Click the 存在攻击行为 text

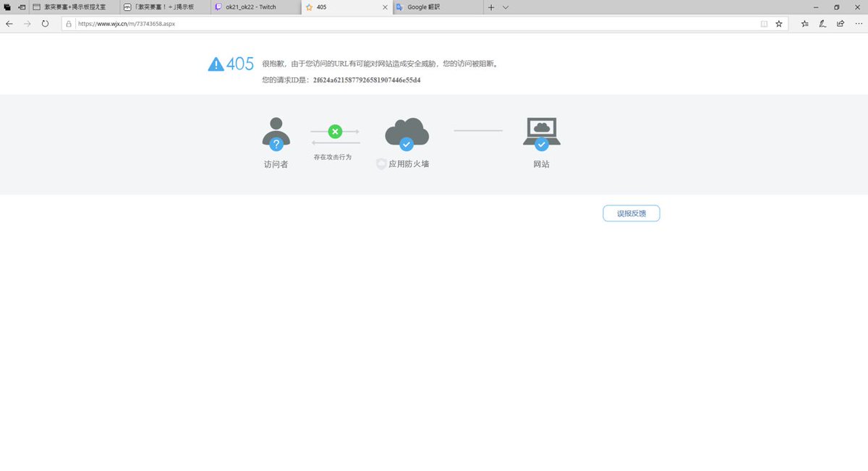point(333,157)
